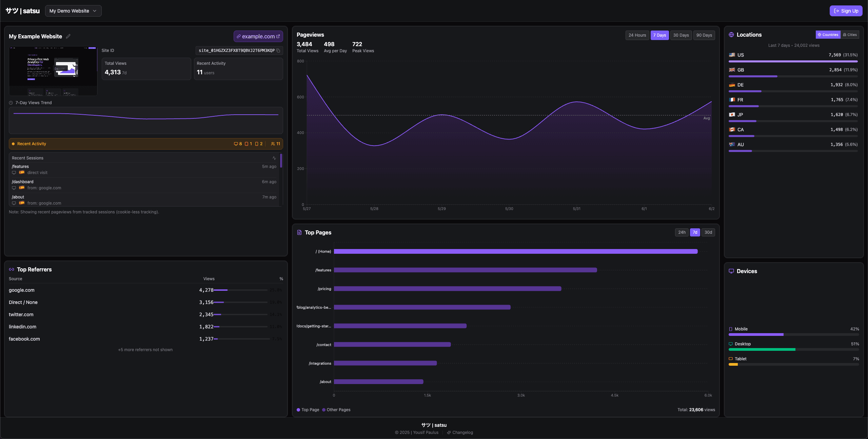Click the Sign Up button
The image size is (868, 439).
(x=846, y=11)
